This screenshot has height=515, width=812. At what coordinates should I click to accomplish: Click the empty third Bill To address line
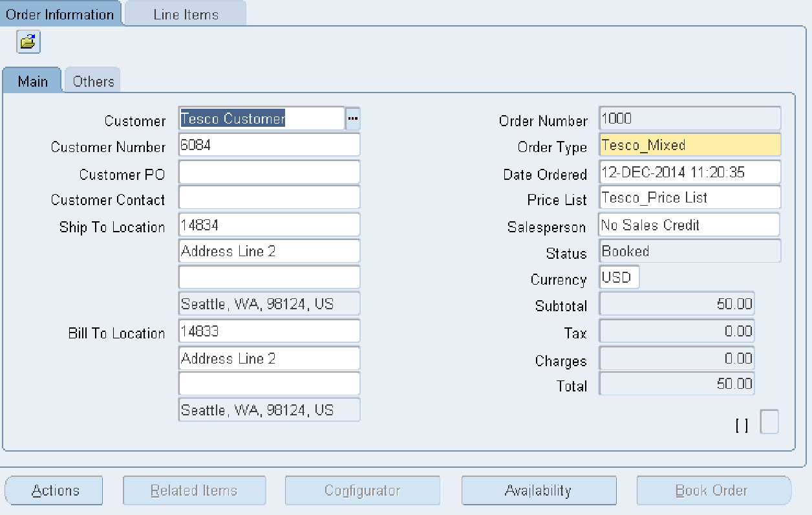(269, 384)
